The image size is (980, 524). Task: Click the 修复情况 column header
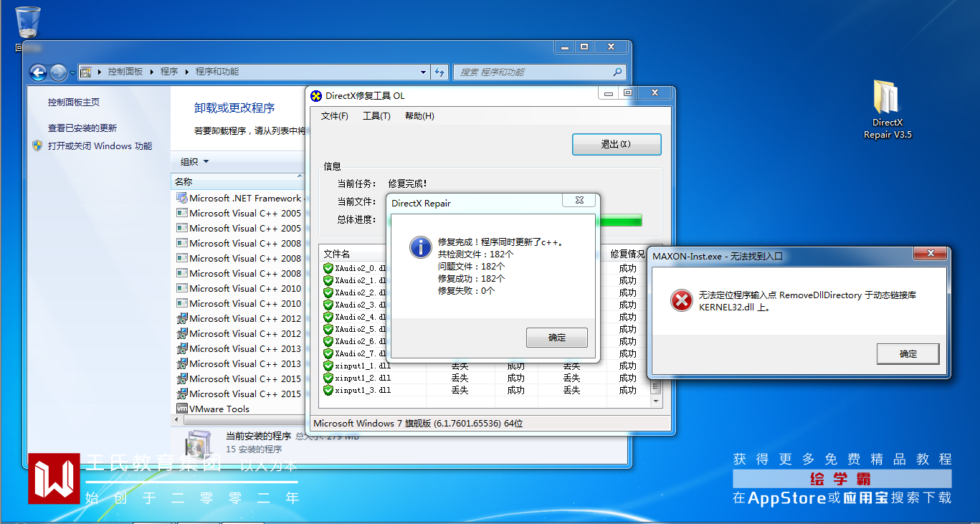pos(628,254)
